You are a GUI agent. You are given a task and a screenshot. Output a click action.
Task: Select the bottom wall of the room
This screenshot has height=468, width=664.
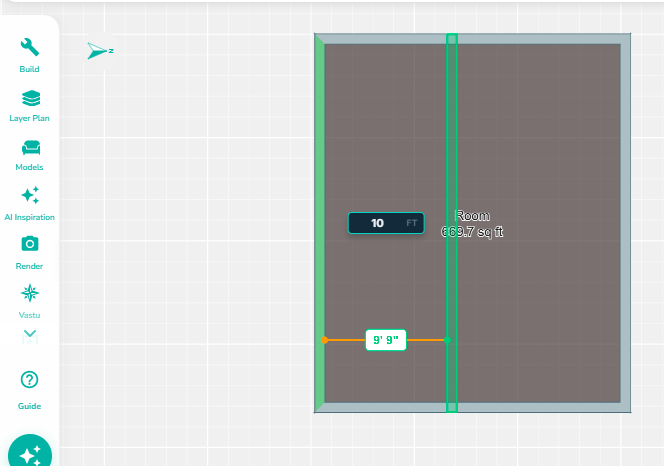coord(473,407)
